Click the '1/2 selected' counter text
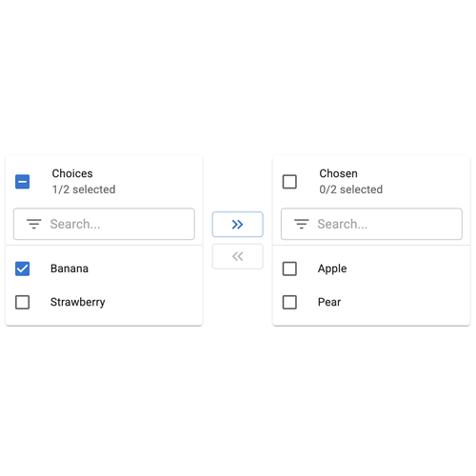Viewport: 476px width, 476px height. tap(84, 189)
